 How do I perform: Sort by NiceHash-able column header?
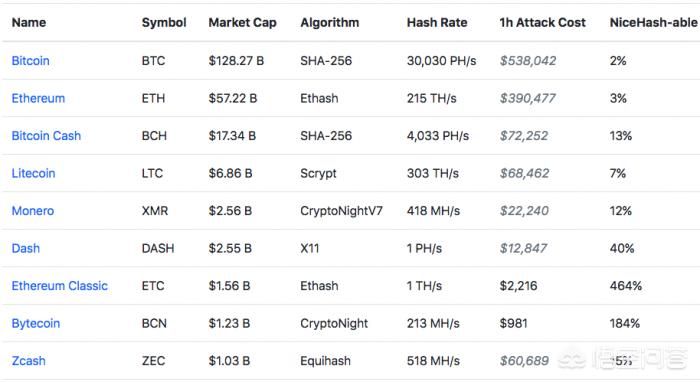pyautogui.click(x=654, y=22)
